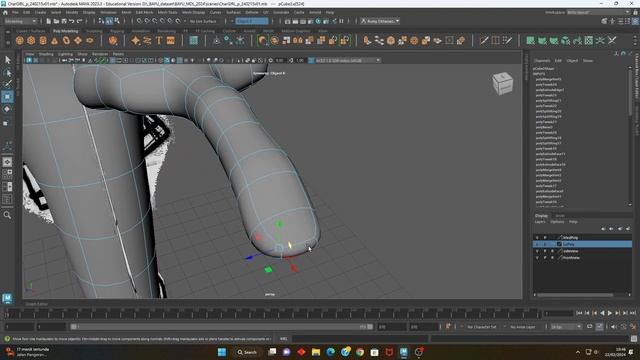
Task: Open the playback fps dropdown
Action: pos(566,327)
